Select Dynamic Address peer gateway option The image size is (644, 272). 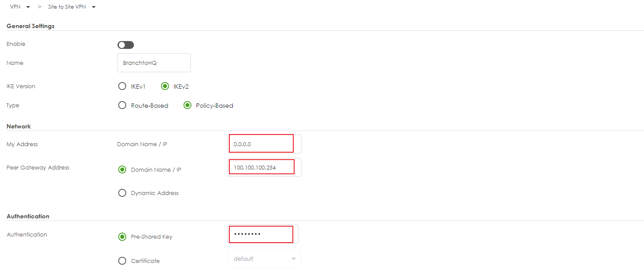click(x=122, y=193)
